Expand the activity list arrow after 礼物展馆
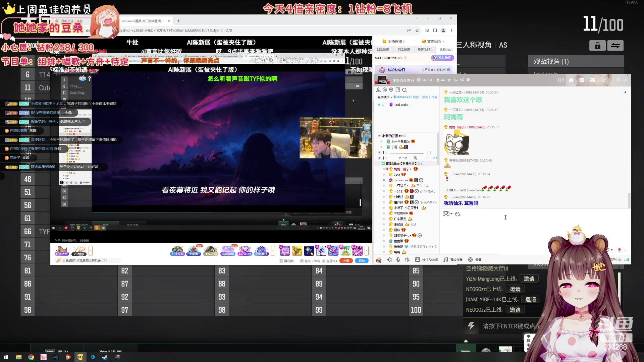The height and width of the screenshot is (362, 644). click(x=273, y=251)
